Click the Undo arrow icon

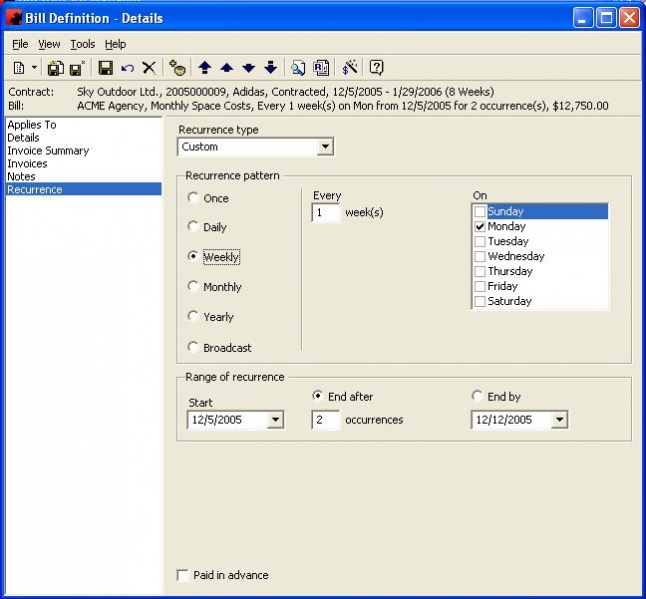(127, 68)
